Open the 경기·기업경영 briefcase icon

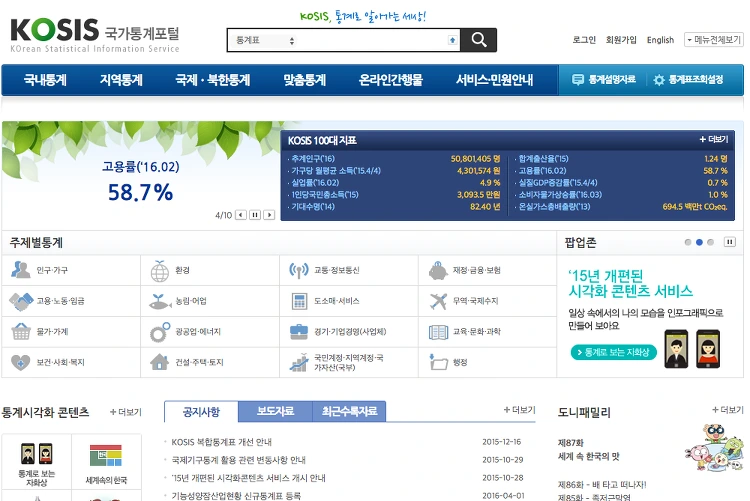pos(299,332)
